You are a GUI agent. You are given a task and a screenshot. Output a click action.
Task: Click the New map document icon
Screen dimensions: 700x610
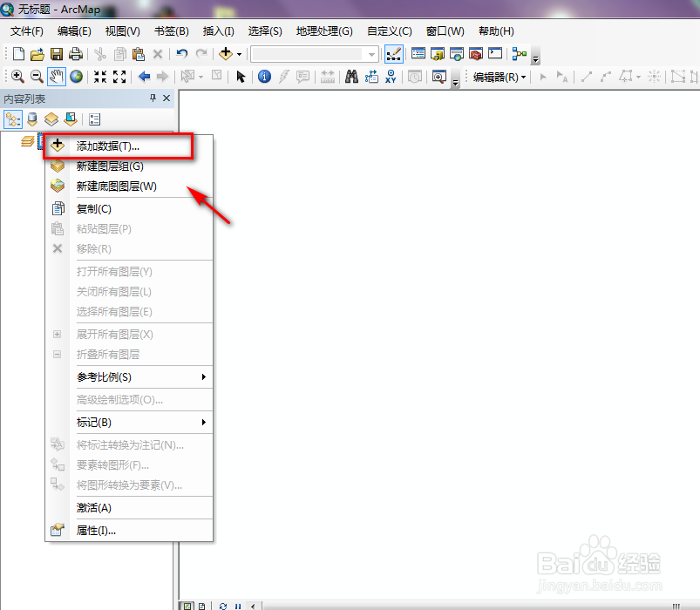pyautogui.click(x=18, y=54)
